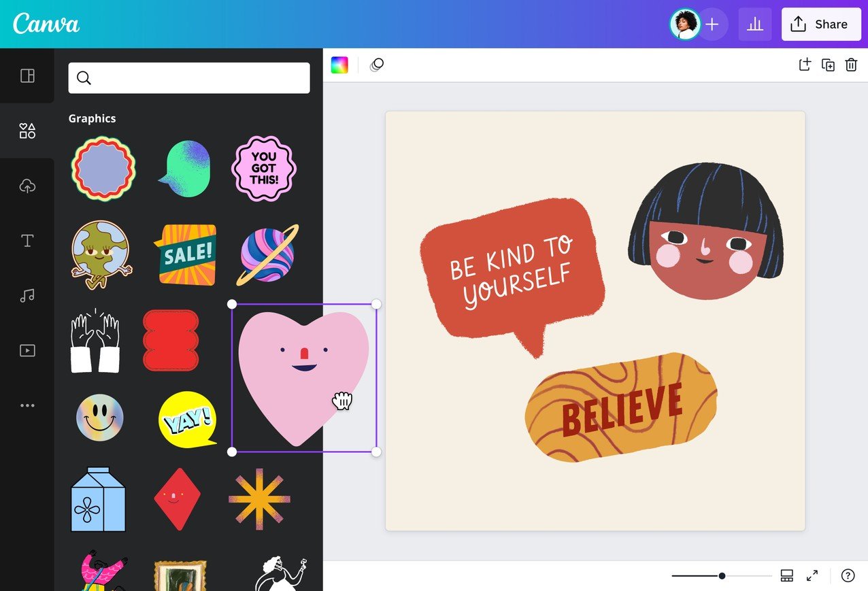The width and height of the screenshot is (868, 591).
Task: Open the Video sidebar icon
Action: coord(27,351)
